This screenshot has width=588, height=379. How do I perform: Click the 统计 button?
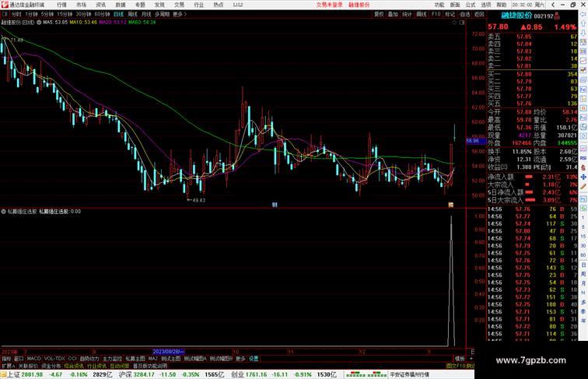point(408,14)
